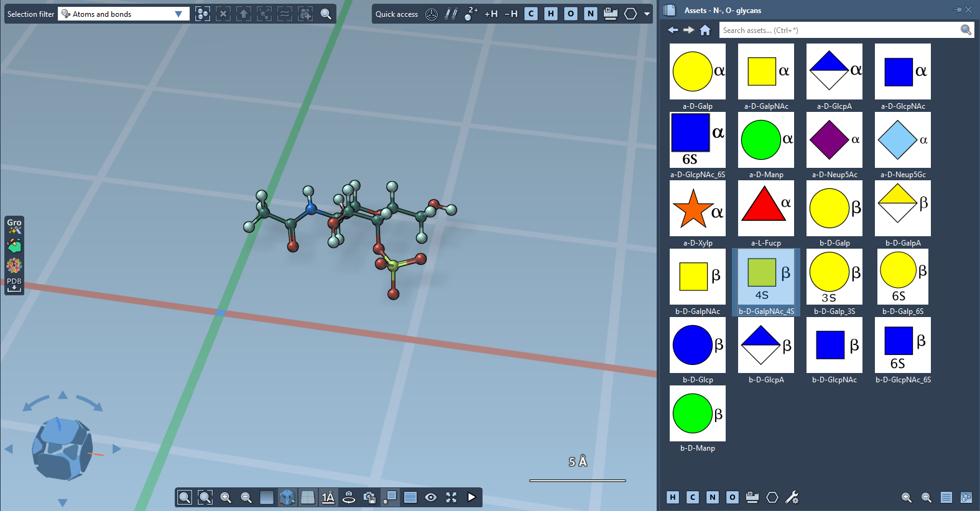Switch Assets panel to list view
980x511 pixels.
pos(946,497)
